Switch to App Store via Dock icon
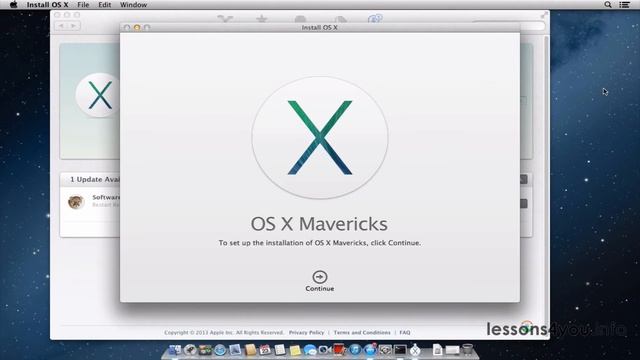 coord(370,350)
